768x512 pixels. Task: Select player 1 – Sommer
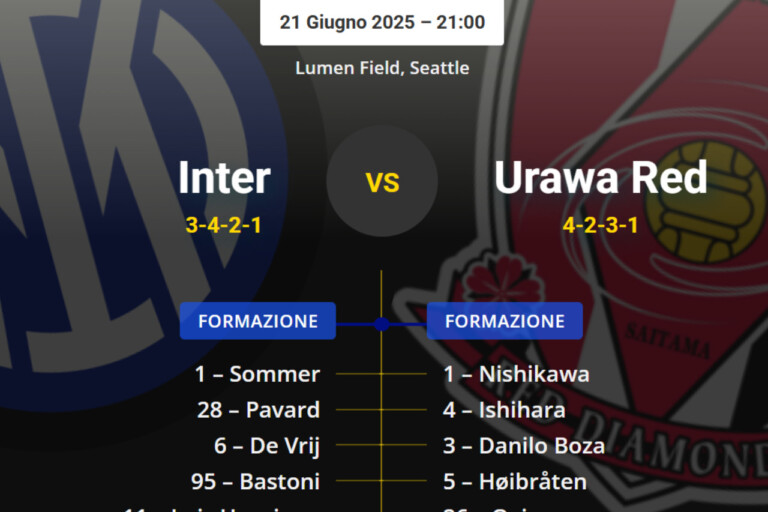tap(257, 374)
